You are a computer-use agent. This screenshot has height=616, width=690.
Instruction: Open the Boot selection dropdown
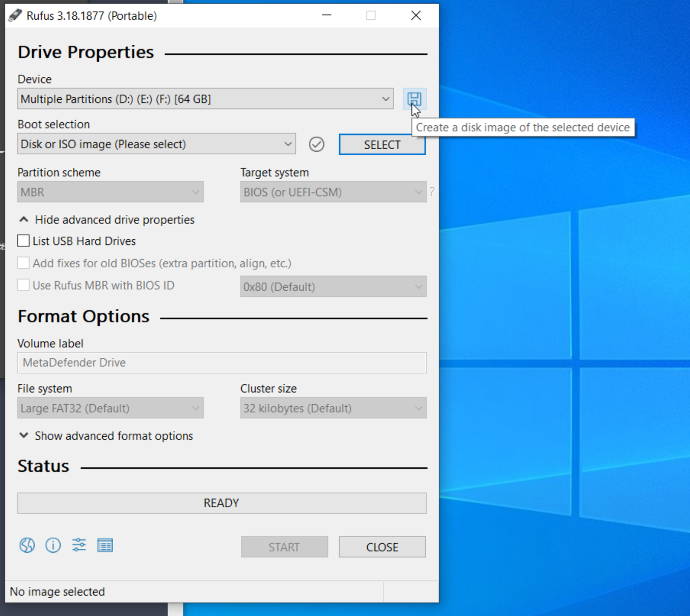[x=156, y=144]
